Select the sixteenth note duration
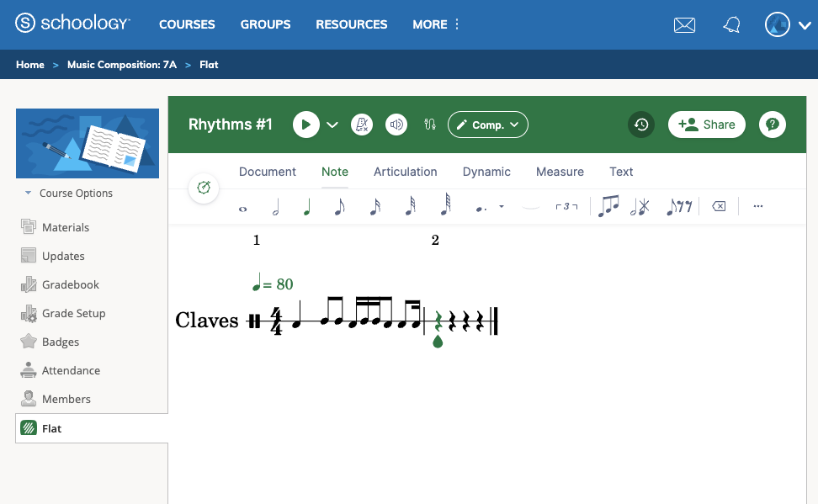The width and height of the screenshot is (818, 504). click(374, 206)
